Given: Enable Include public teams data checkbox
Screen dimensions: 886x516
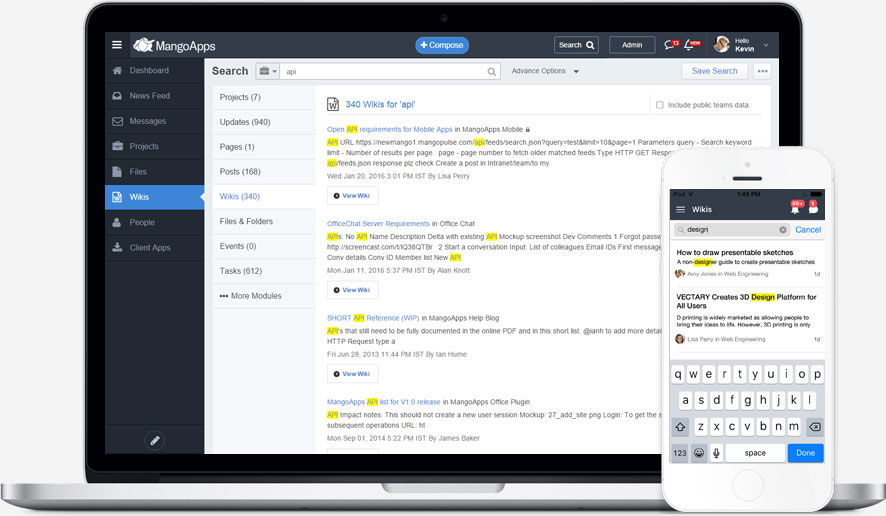Looking at the screenshot, I should [659, 105].
